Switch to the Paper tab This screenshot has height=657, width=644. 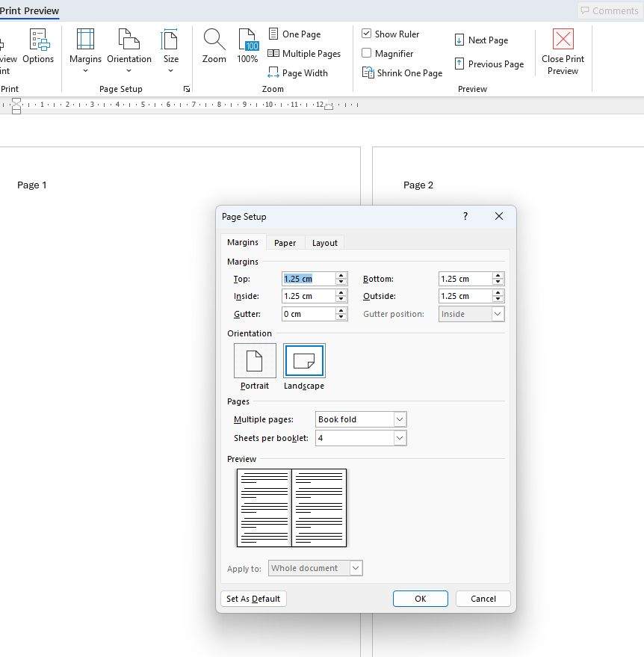tap(285, 243)
